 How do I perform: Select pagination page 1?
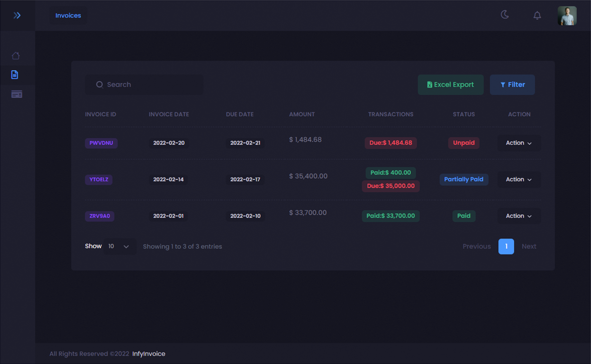[x=506, y=246]
